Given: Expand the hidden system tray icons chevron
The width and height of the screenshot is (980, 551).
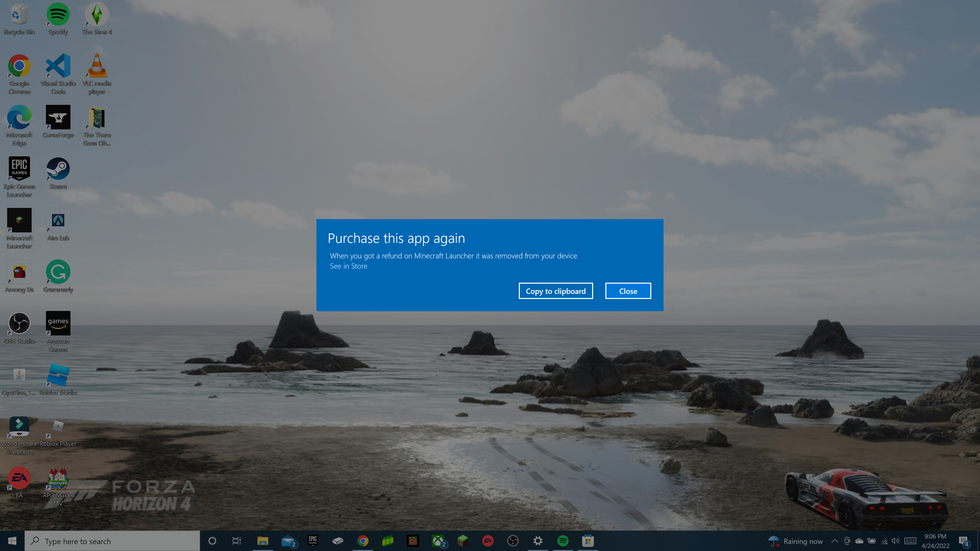Looking at the screenshot, I should pyautogui.click(x=834, y=541).
